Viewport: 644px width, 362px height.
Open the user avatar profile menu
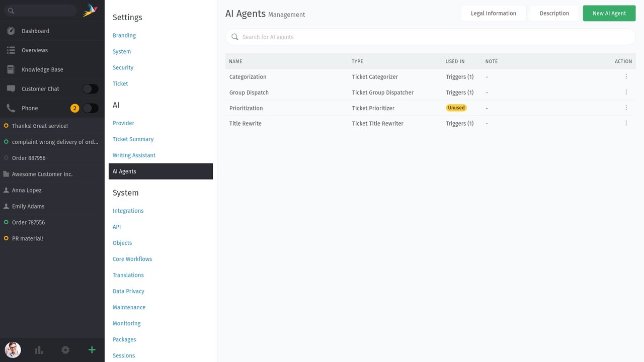tap(13, 350)
